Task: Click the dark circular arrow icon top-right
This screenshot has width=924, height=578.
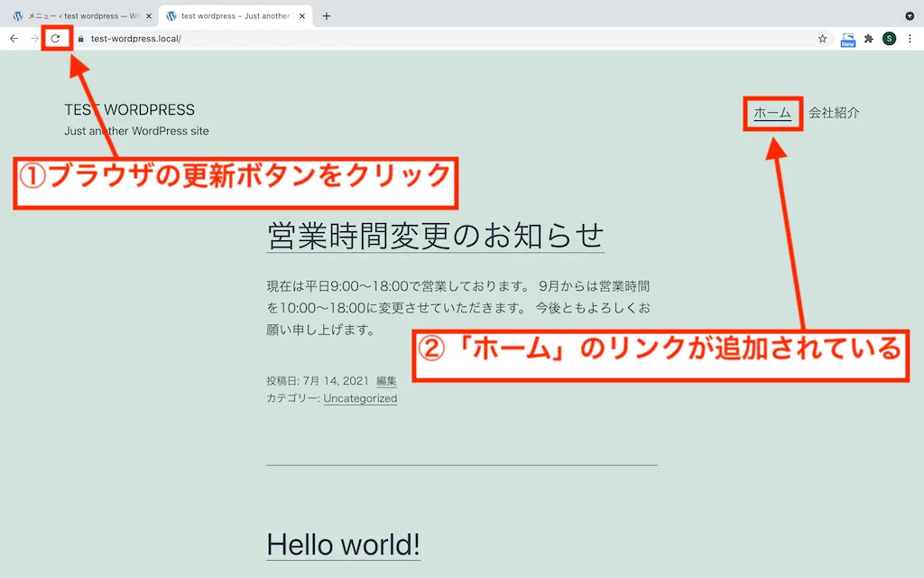Action: click(x=910, y=15)
